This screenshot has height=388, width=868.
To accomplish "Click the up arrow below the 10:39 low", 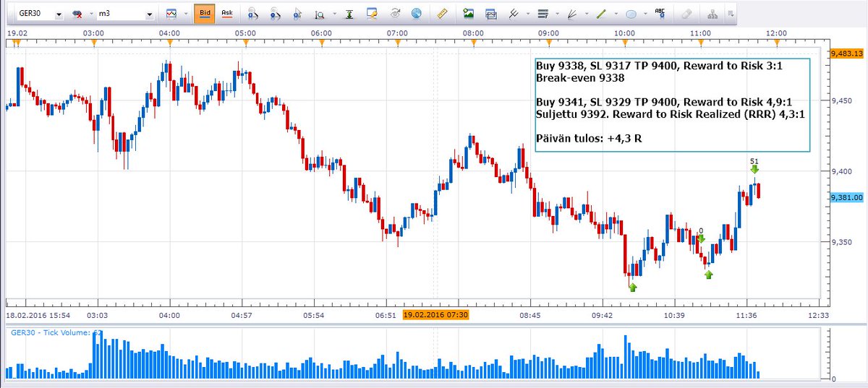I will [709, 274].
